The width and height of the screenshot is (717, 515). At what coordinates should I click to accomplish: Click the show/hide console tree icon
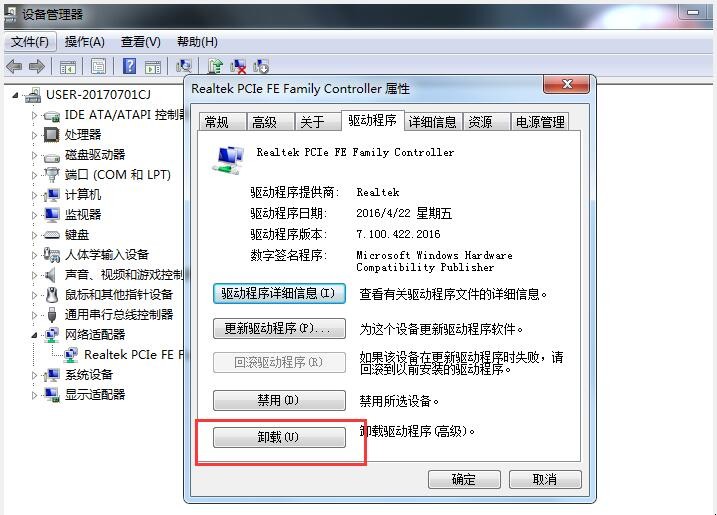(68, 67)
